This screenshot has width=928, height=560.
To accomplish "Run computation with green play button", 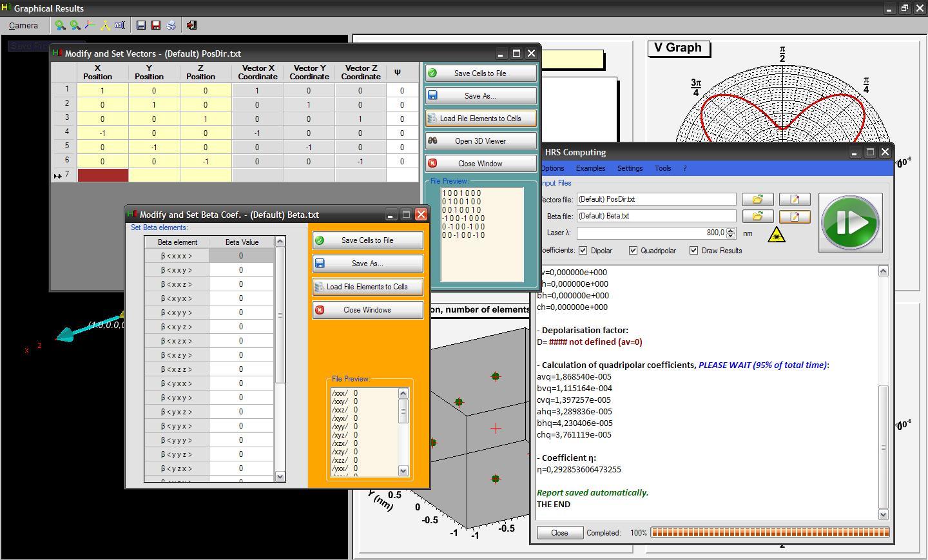I will pyautogui.click(x=850, y=223).
